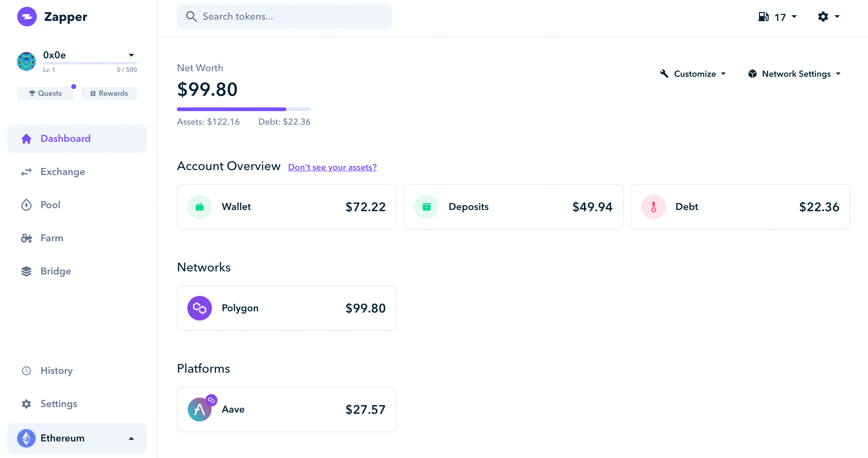Open the Rewards button
This screenshot has height=458, width=868.
click(x=109, y=93)
